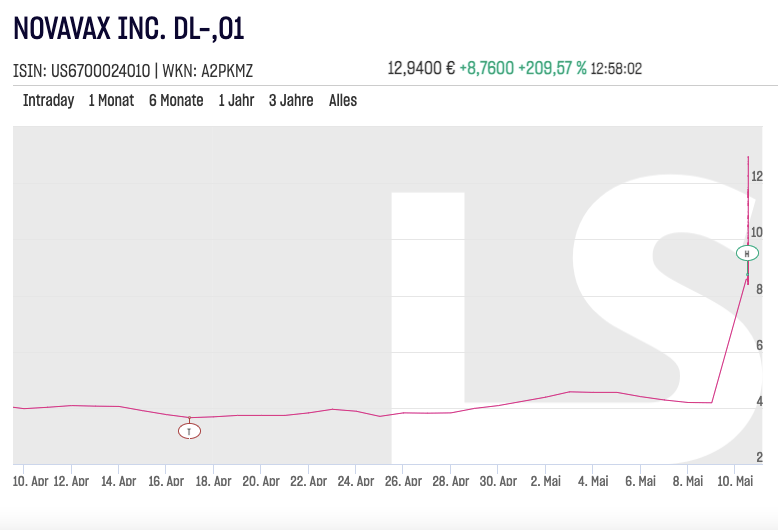Click the NOVAVAX INC. DL-,01 title
Screen dimensions: 778x530
pos(129,29)
